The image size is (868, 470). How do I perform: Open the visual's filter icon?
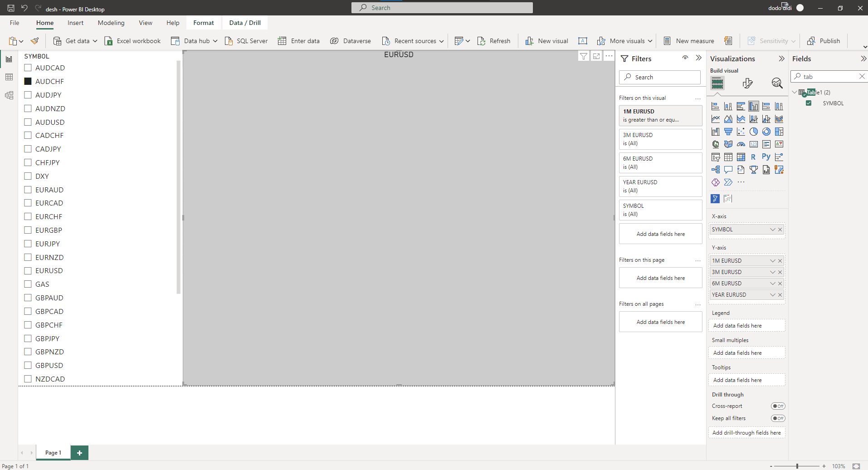tap(584, 56)
